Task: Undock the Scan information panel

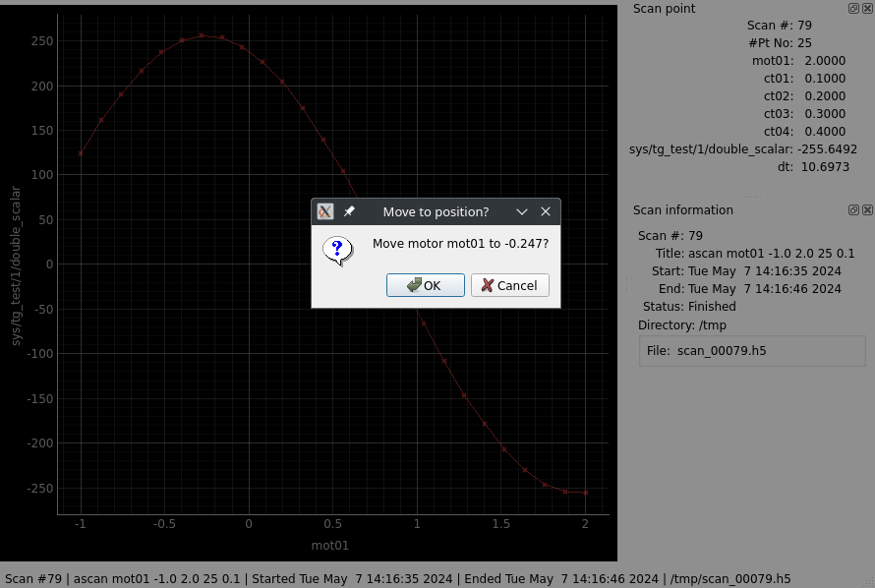Action: point(853,209)
